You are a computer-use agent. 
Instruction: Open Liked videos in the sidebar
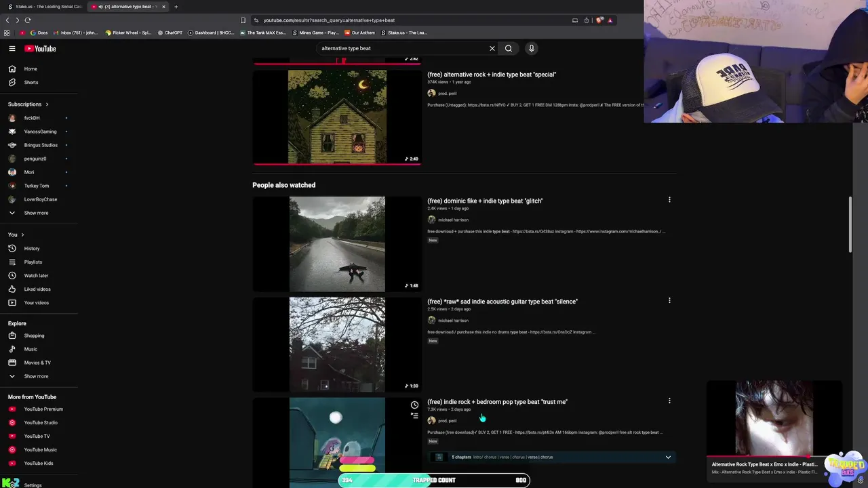point(39,289)
